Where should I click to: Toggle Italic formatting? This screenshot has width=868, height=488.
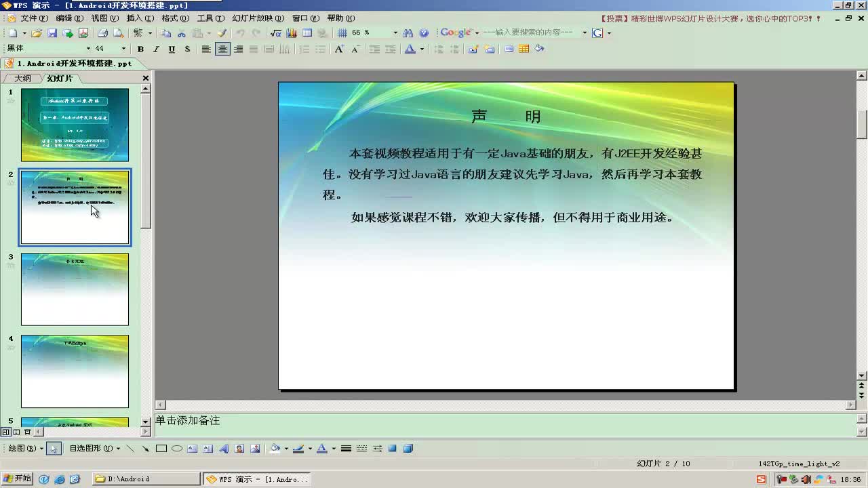point(156,49)
